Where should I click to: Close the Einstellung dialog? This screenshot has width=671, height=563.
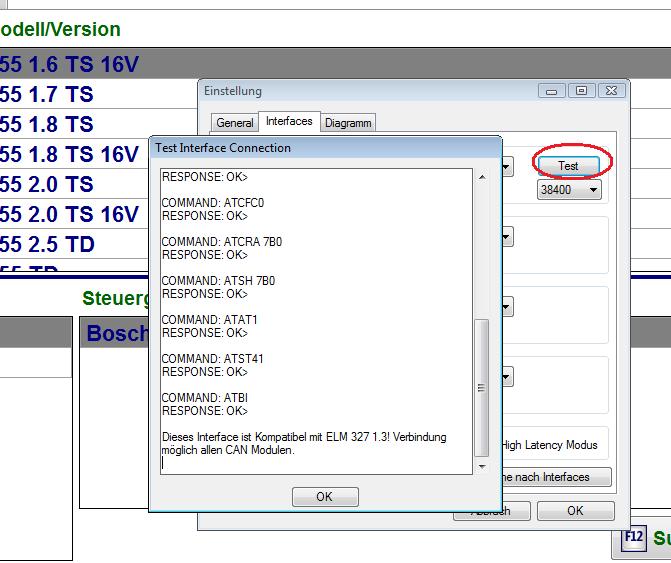pos(612,91)
